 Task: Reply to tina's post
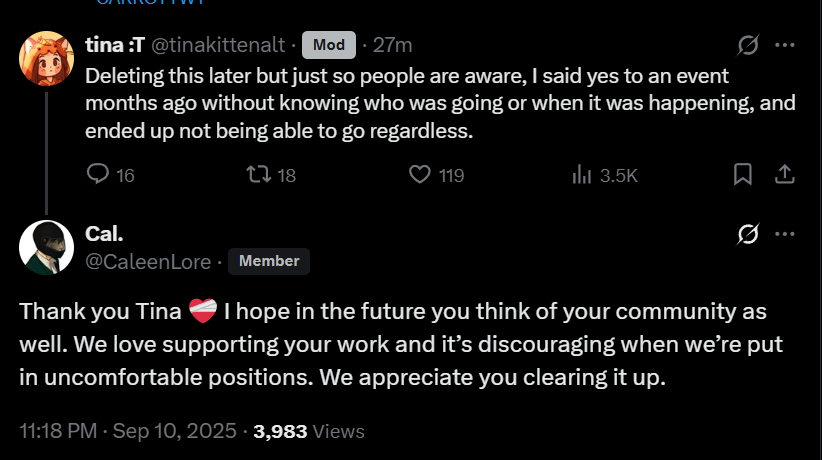(x=98, y=175)
